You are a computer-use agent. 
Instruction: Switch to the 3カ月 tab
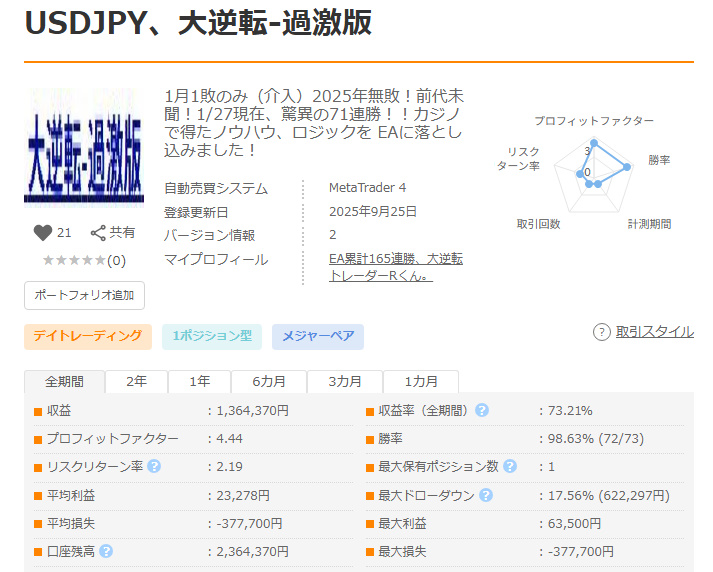[345, 381]
